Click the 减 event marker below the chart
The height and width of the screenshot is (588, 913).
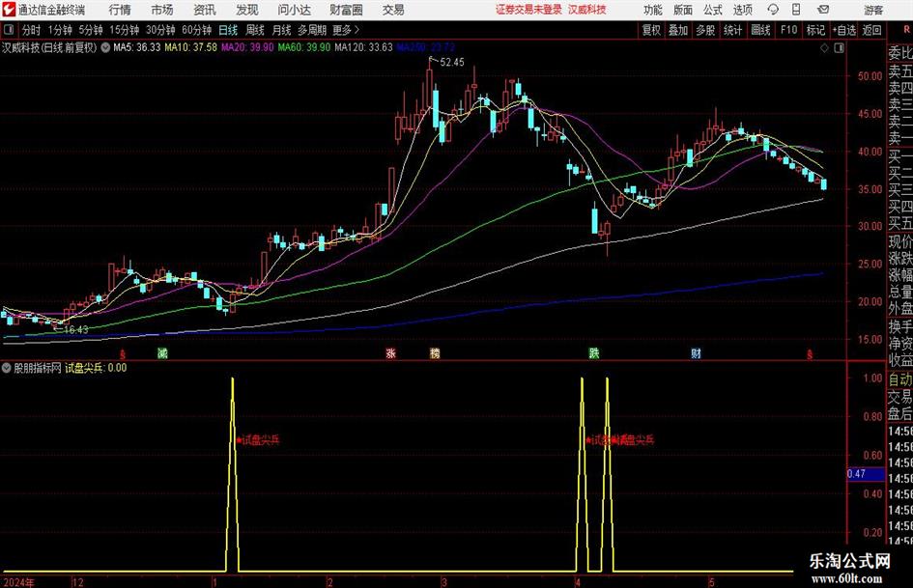[x=162, y=352]
